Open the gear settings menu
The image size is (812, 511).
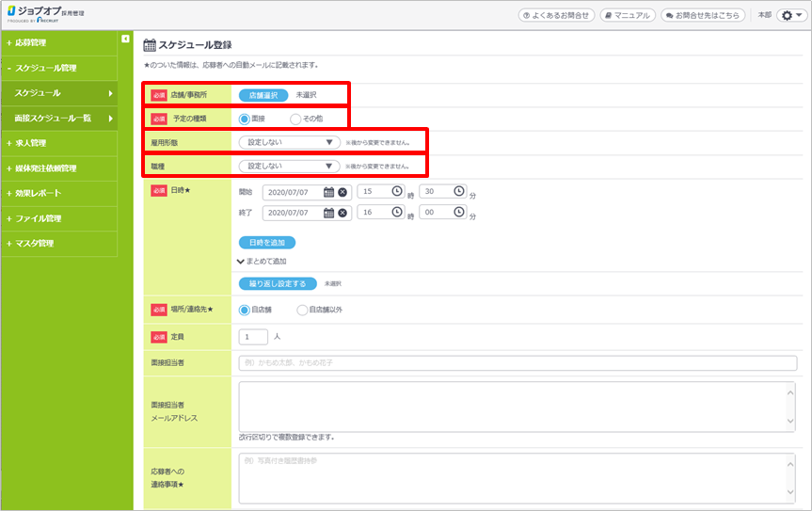pos(789,16)
